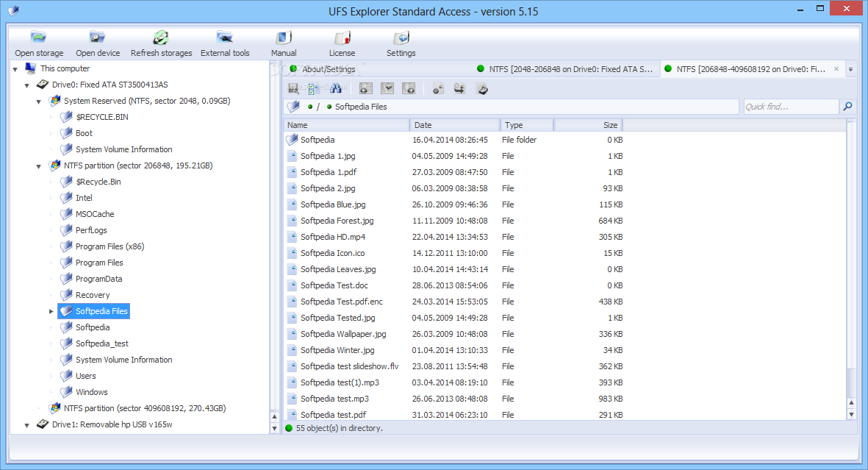This screenshot has width=868, height=470.
Task: Click '55 object(s) in directory' status text
Action: click(x=339, y=428)
